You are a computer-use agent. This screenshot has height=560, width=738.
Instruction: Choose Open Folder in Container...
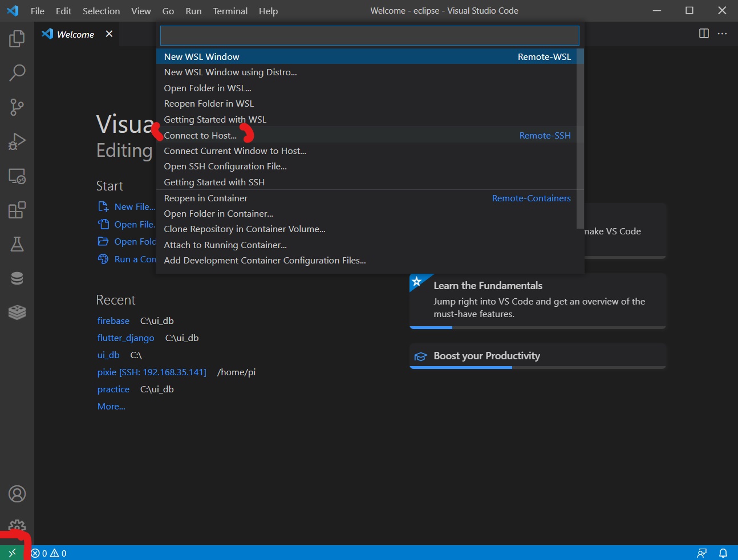pyautogui.click(x=366, y=213)
